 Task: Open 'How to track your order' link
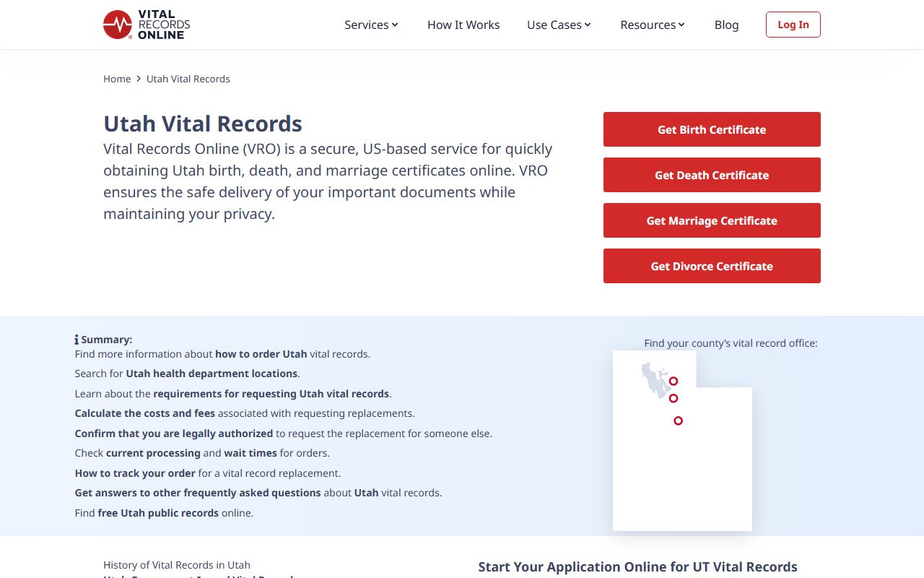point(135,473)
